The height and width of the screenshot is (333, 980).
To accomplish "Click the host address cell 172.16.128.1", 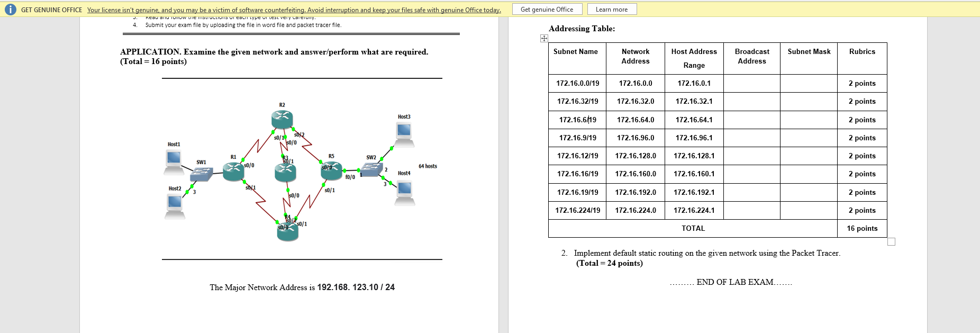I will pyautogui.click(x=694, y=156).
